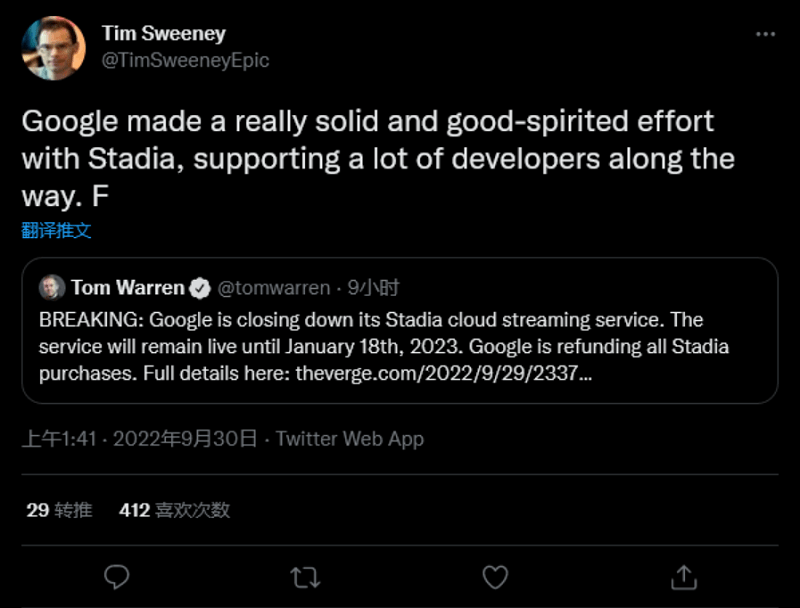
Task: Click the @tomwarren handle
Action: 273,288
